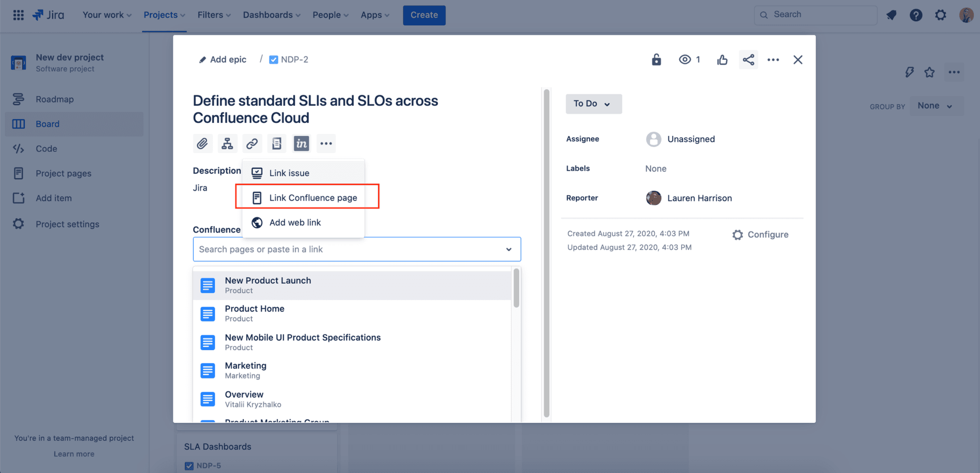Click the attachment paperclip icon
The image size is (980, 473).
click(x=202, y=143)
